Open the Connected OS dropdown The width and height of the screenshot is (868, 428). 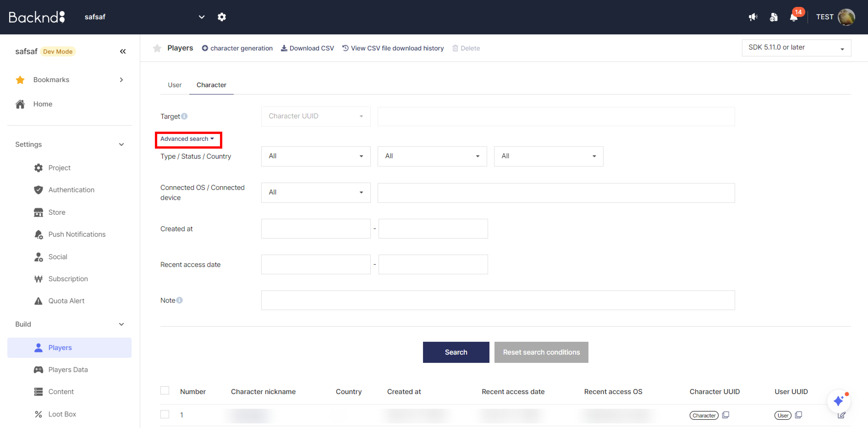coord(316,193)
